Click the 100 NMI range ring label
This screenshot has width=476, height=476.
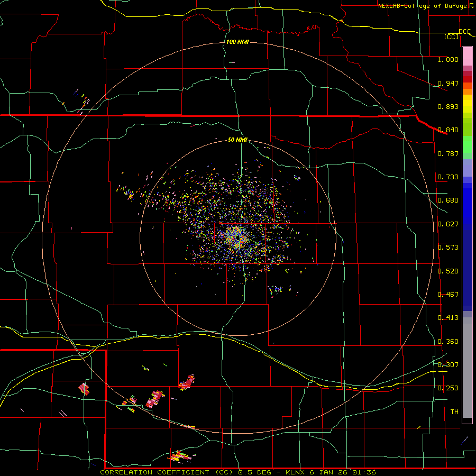click(x=237, y=42)
